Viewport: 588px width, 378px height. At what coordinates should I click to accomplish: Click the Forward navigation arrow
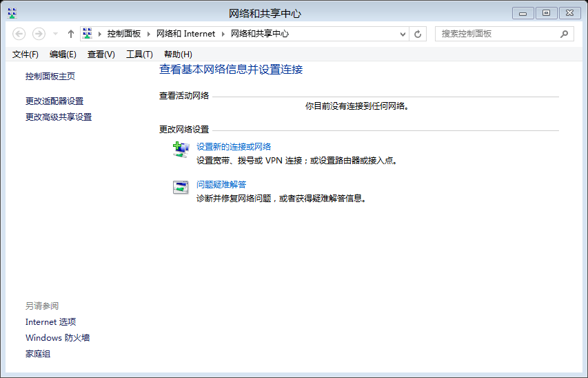[39, 34]
